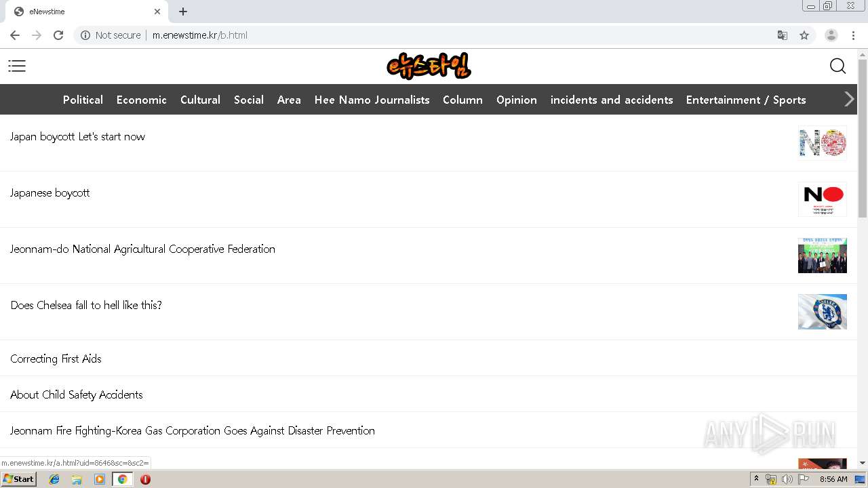The image size is (868, 488).
Task: Click the scrollbar down arrow
Action: tap(863, 463)
